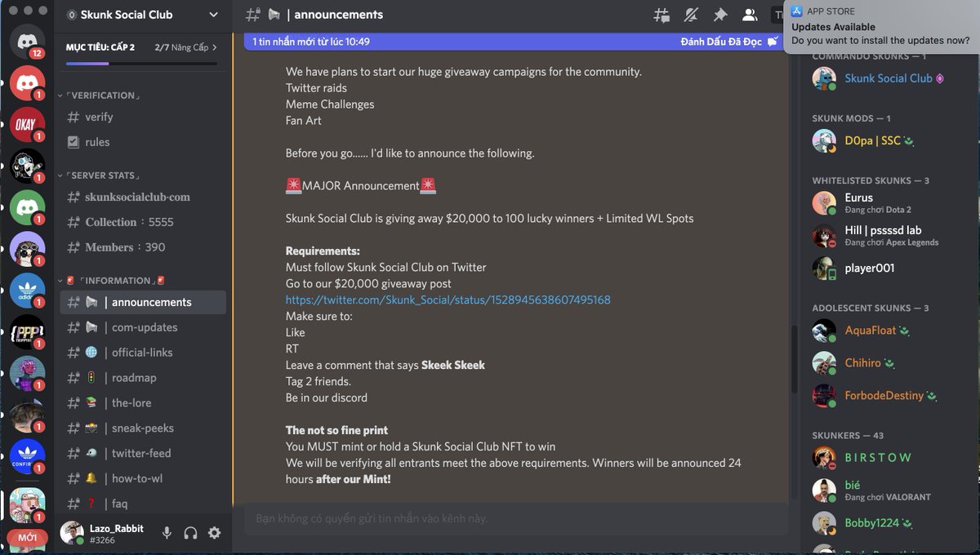Open the com-updates channel
This screenshot has width=980, height=555.
143,327
